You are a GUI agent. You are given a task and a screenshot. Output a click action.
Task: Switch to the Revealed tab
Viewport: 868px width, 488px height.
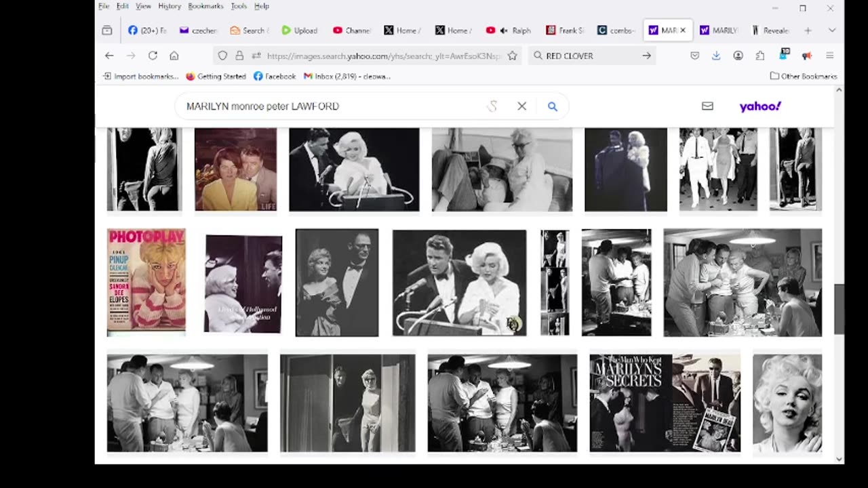pyautogui.click(x=771, y=30)
